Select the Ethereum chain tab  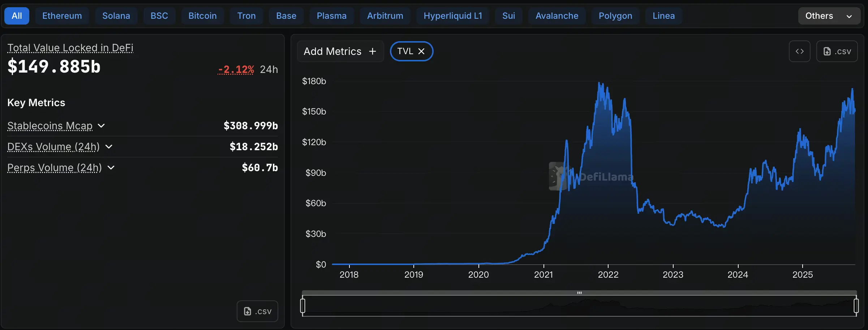click(62, 16)
